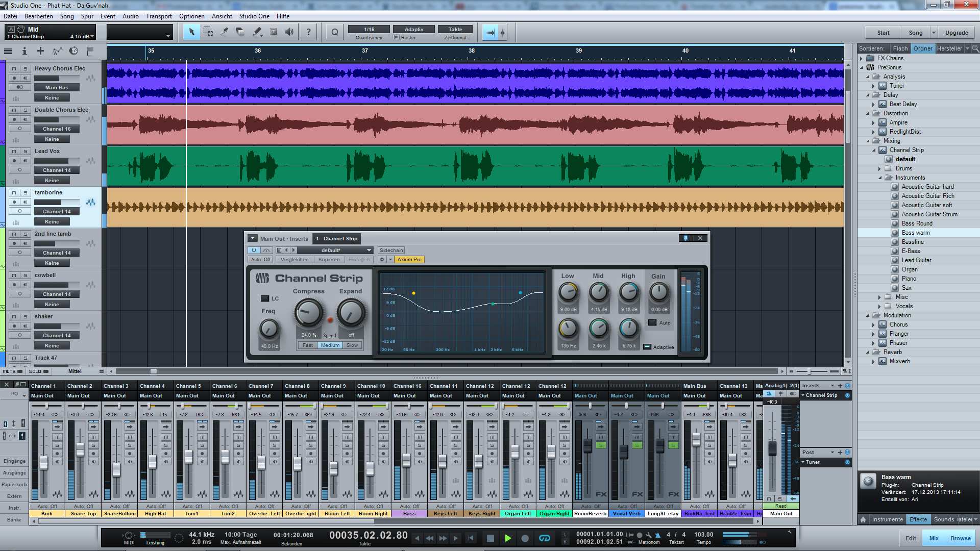Open Adaptiv Raster dropdown

pyautogui.click(x=413, y=30)
